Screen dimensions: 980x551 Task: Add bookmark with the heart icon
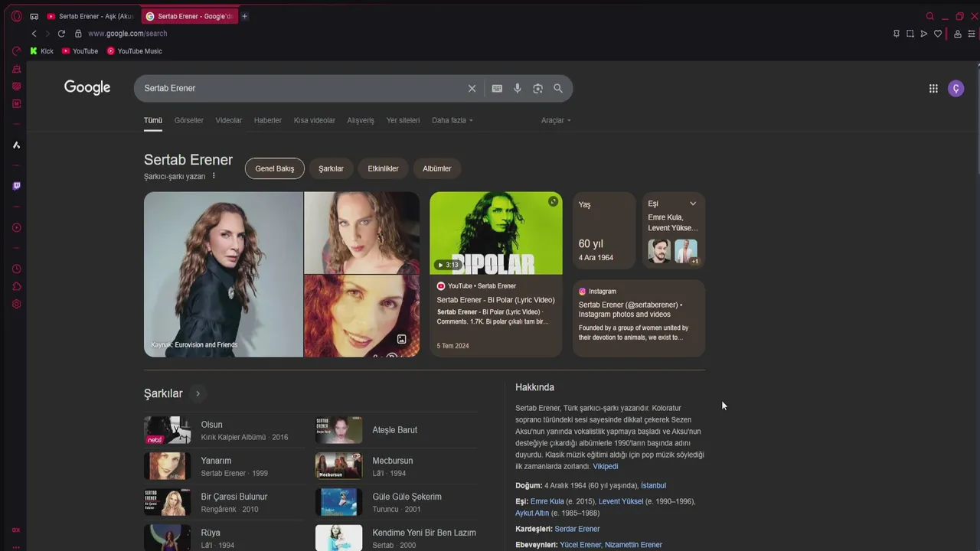pos(938,34)
